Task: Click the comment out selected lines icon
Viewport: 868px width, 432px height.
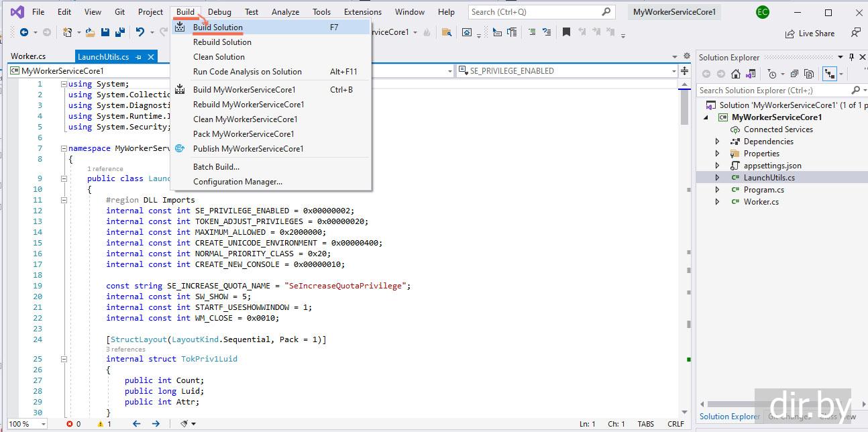Action: tap(531, 32)
